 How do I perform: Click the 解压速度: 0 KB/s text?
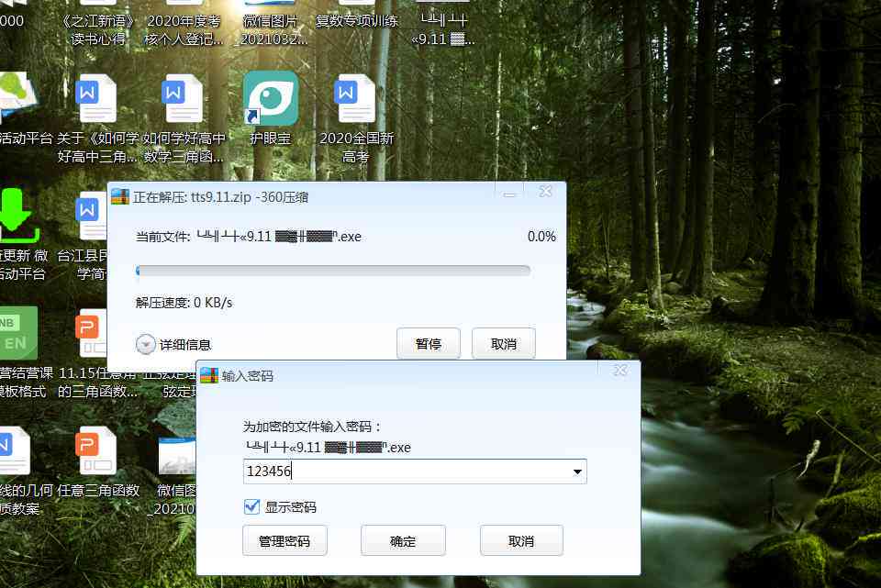click(x=184, y=303)
